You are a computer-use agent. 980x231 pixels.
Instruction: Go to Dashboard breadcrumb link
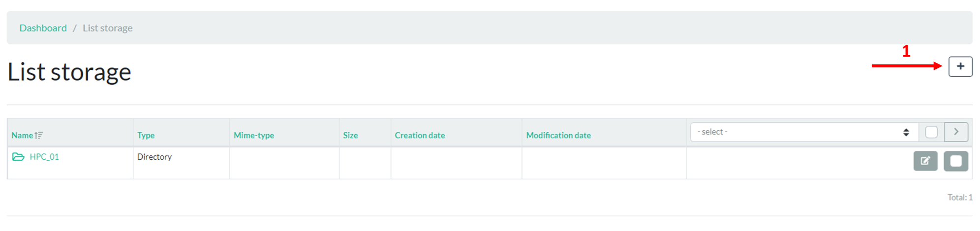[43, 28]
